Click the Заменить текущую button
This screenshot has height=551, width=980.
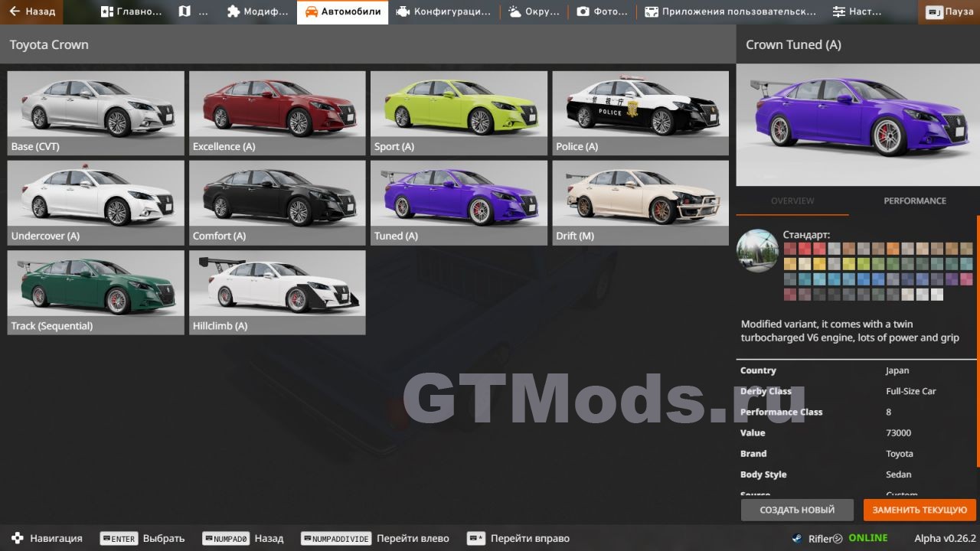(920, 510)
